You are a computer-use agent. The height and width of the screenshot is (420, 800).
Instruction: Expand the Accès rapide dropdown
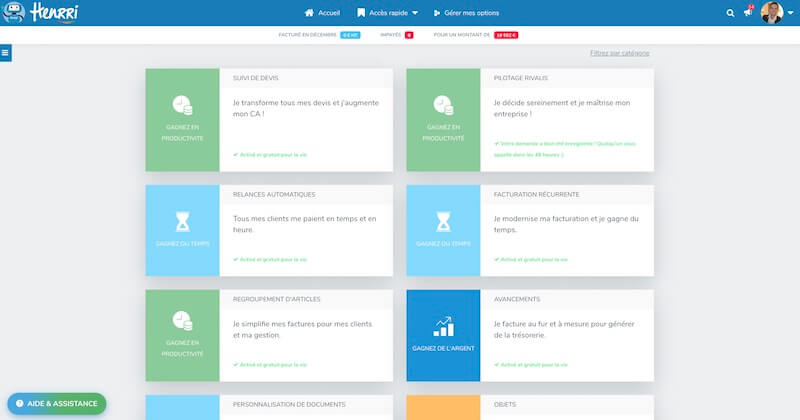(x=390, y=13)
